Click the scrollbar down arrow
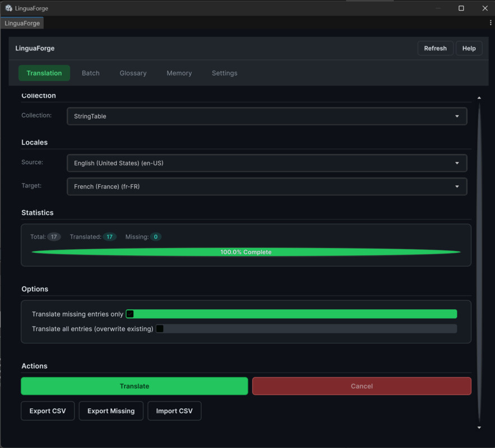The width and height of the screenshot is (495, 448). click(479, 427)
